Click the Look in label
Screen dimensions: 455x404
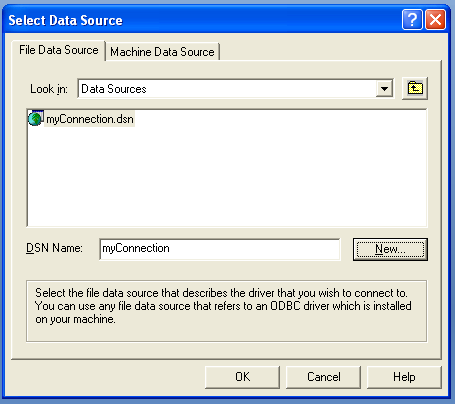(x=49, y=89)
